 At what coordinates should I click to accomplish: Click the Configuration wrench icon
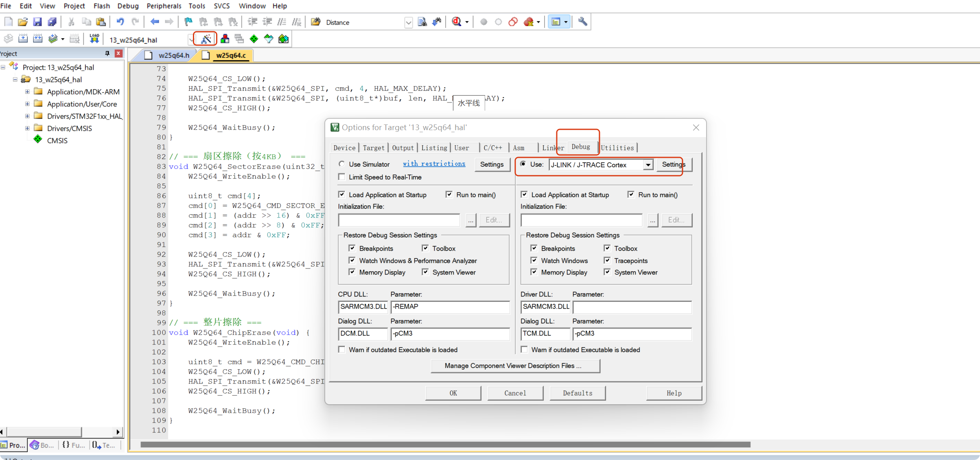[582, 22]
